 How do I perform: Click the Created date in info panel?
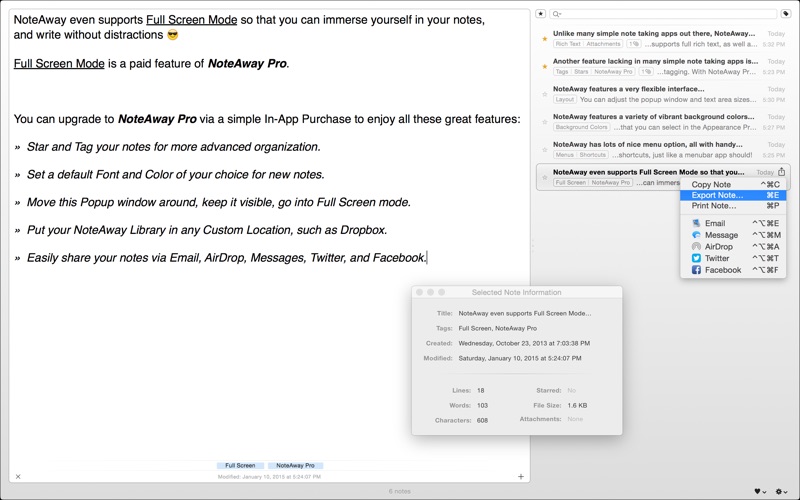[524, 343]
